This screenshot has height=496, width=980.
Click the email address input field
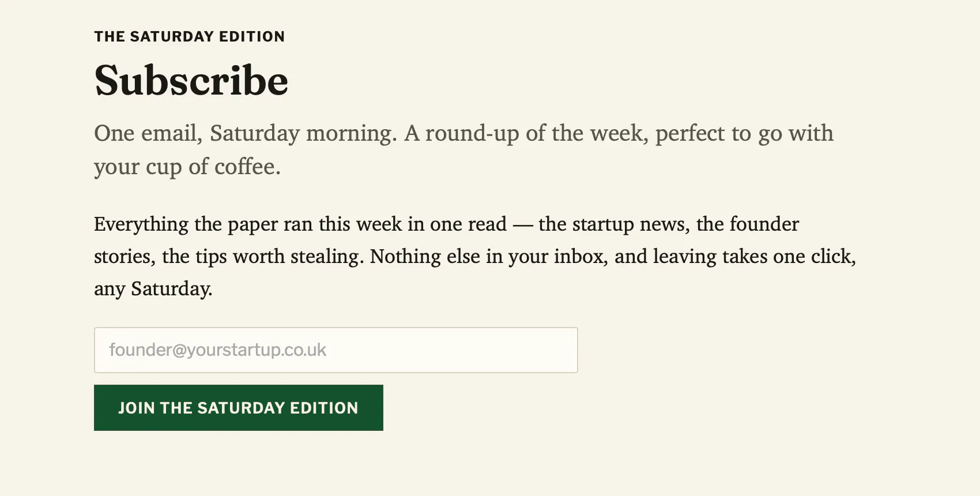336,350
